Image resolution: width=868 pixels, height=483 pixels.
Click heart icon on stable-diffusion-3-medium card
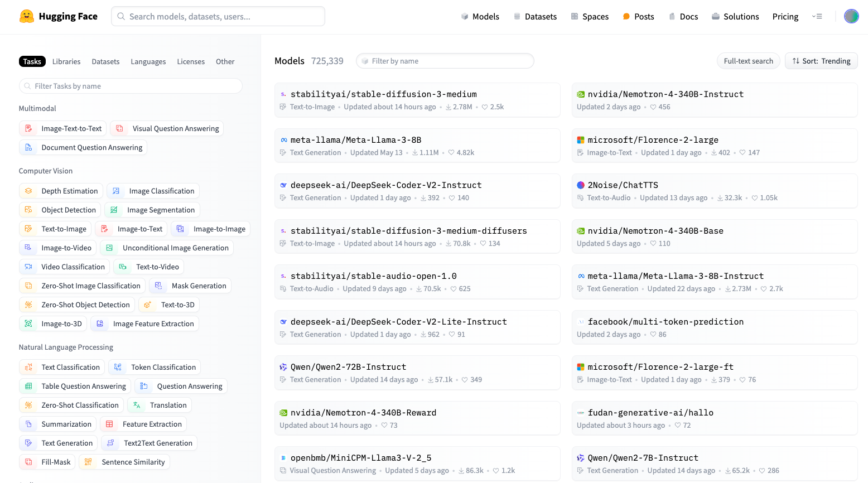coord(485,107)
